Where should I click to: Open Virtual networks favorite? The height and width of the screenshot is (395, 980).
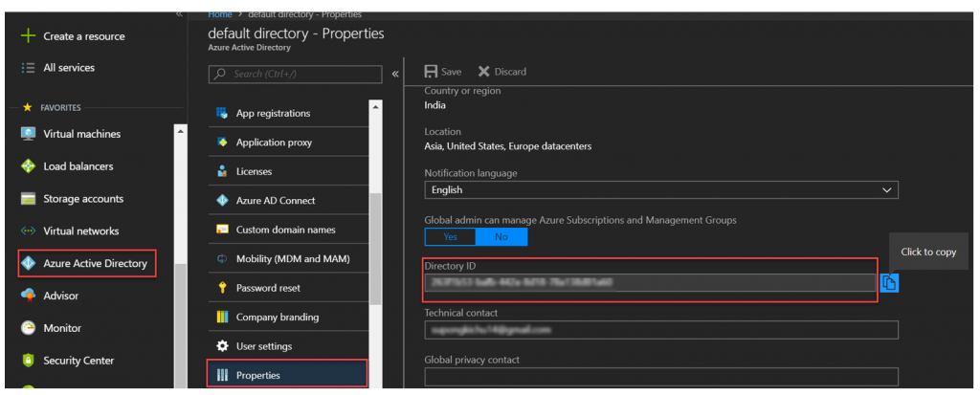(80, 230)
